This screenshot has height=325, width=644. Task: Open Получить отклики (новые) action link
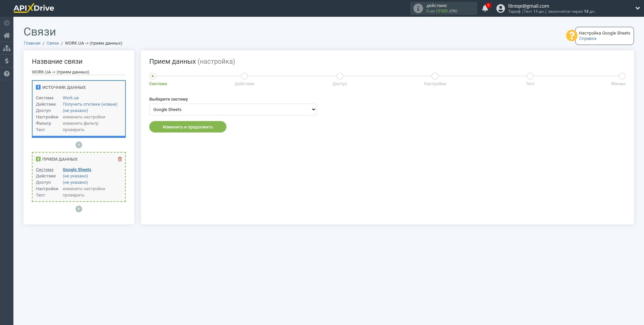click(x=90, y=104)
